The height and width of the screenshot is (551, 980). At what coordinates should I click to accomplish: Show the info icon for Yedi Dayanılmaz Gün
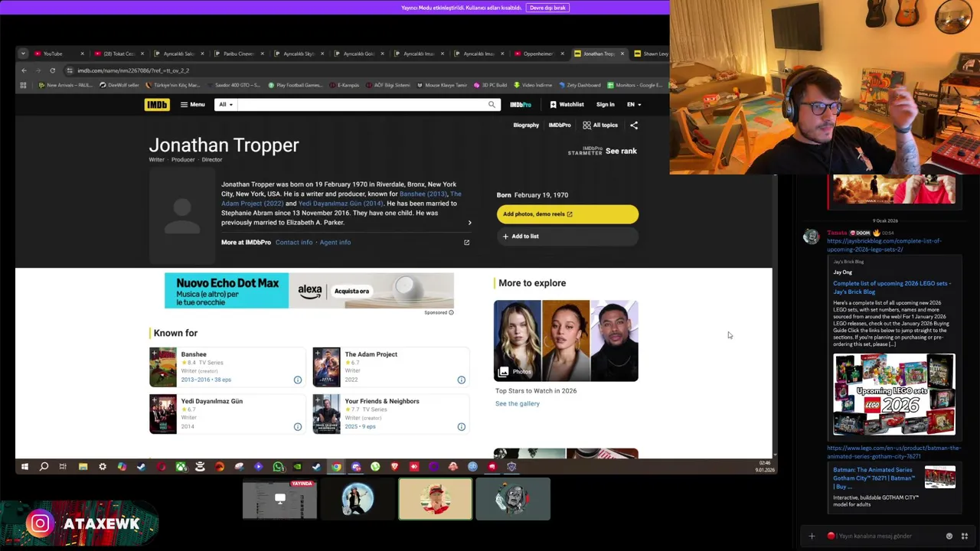coord(298,426)
